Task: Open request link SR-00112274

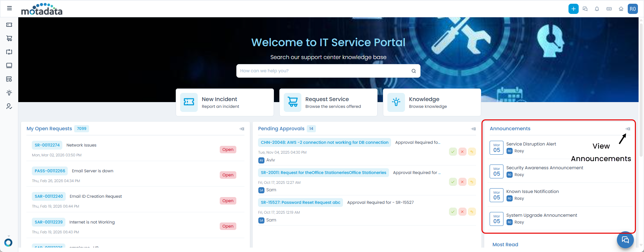Action: pos(47,145)
